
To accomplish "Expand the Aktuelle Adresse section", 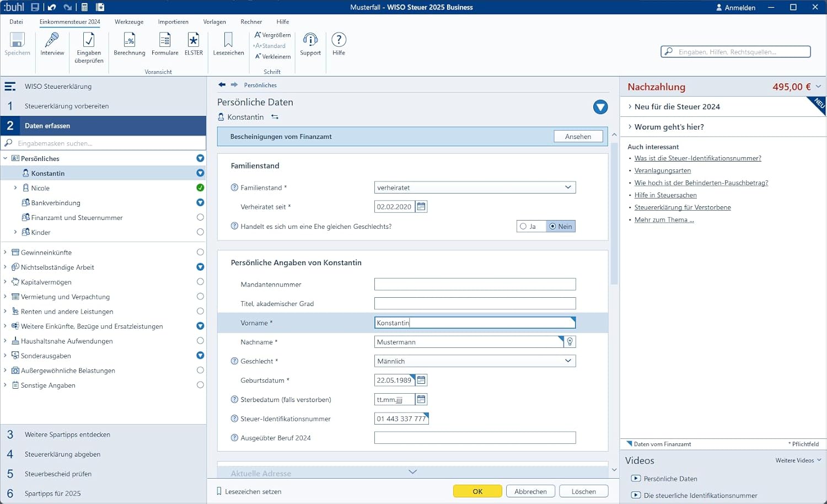I will pyautogui.click(x=412, y=471).
